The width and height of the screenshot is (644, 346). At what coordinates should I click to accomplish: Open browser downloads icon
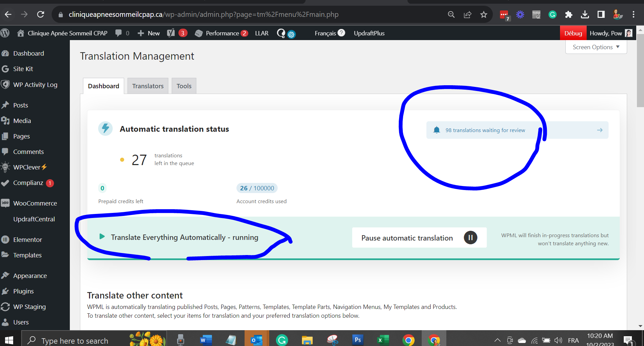point(585,14)
